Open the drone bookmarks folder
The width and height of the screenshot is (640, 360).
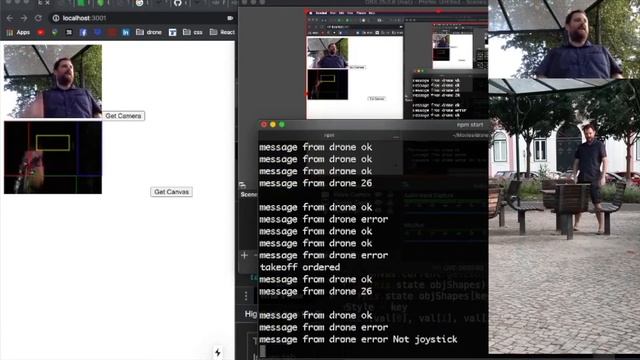[149, 32]
